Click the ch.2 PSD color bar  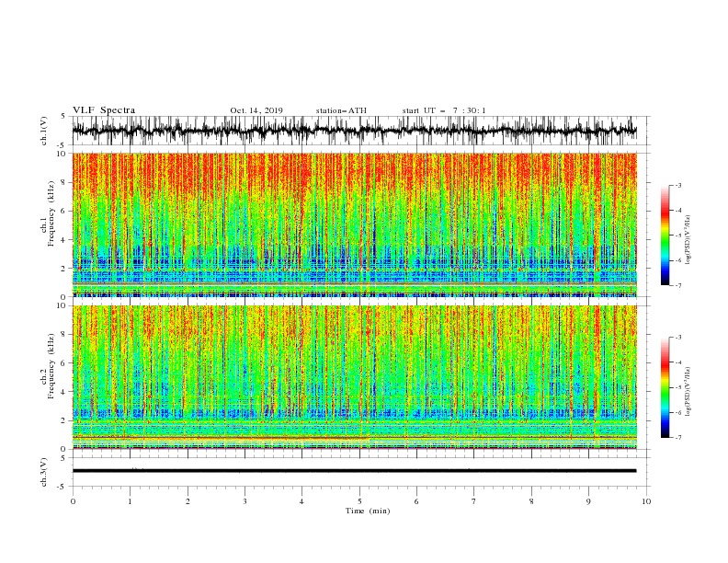tap(665, 387)
